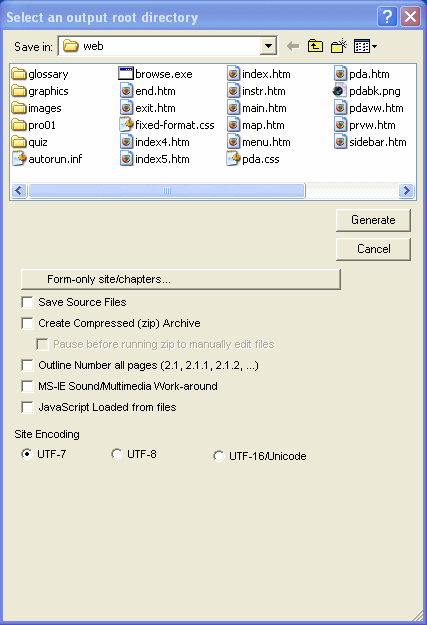This screenshot has height=625, width=427.
Task: Click the Cancel button
Action: 373,249
